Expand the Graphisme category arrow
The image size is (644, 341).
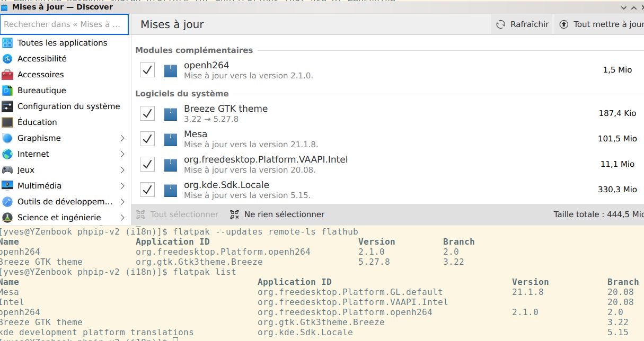pos(122,138)
